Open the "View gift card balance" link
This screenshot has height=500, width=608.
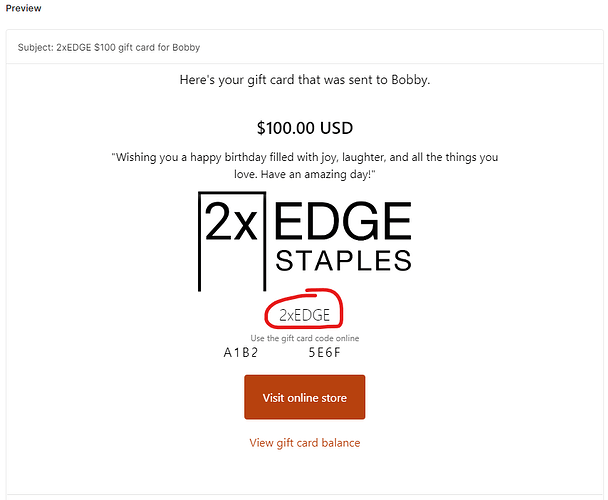(x=304, y=442)
